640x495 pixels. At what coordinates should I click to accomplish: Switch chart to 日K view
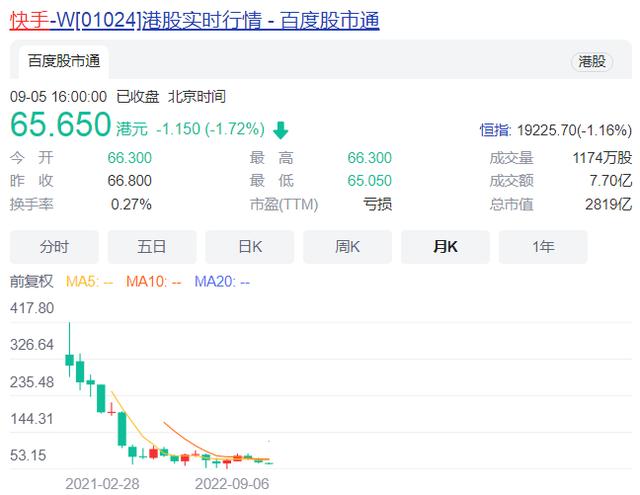[x=250, y=247]
